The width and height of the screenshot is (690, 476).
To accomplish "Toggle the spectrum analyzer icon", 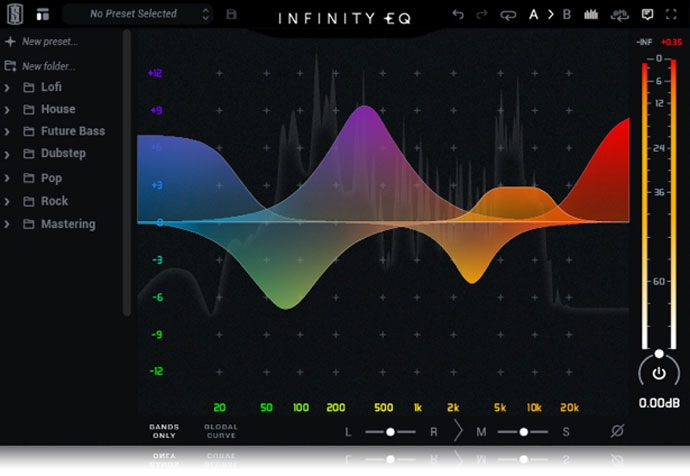I will 591,15.
